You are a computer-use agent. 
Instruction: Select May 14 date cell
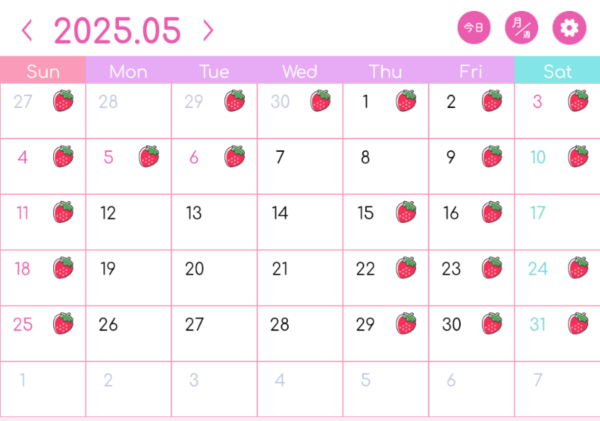click(300, 222)
